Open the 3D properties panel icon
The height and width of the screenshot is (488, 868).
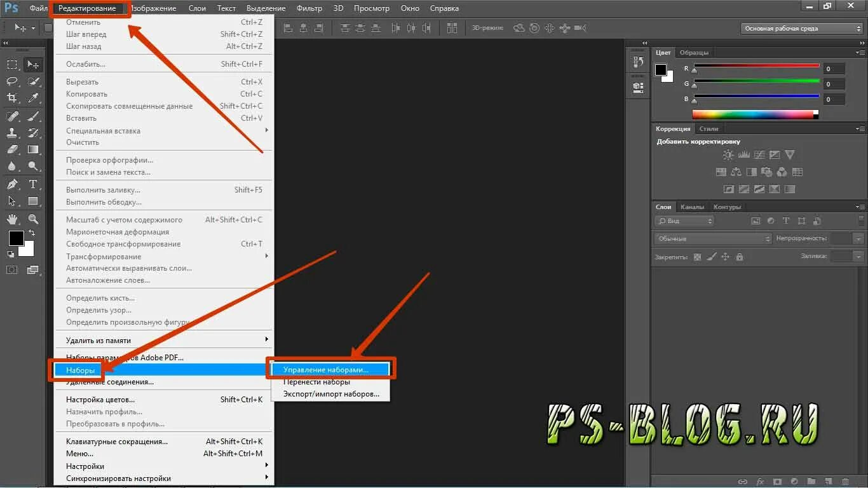638,87
